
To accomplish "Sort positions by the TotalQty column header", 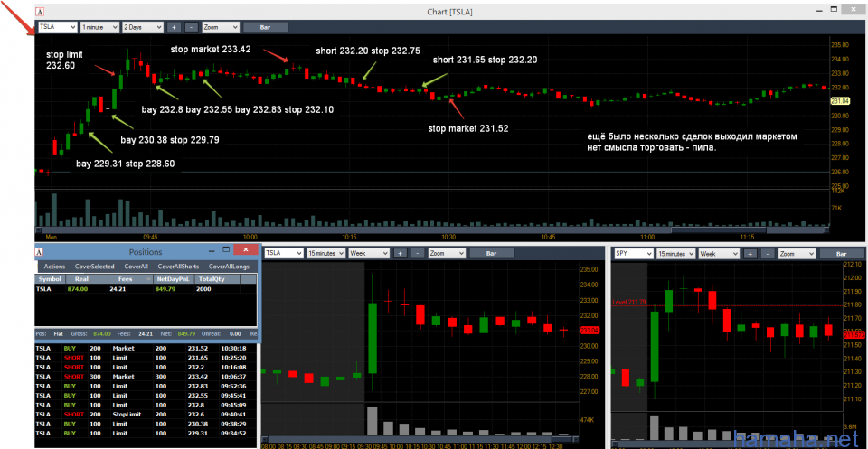I will 216,280.
